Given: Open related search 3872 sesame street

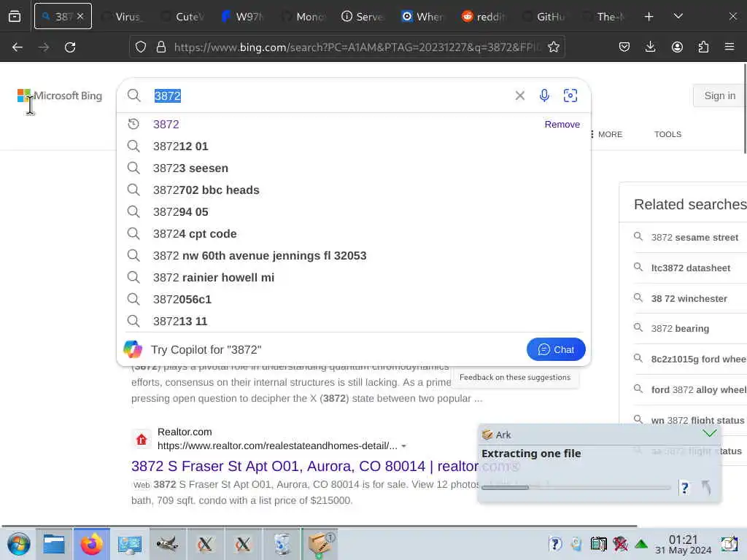Looking at the screenshot, I should tap(694, 237).
